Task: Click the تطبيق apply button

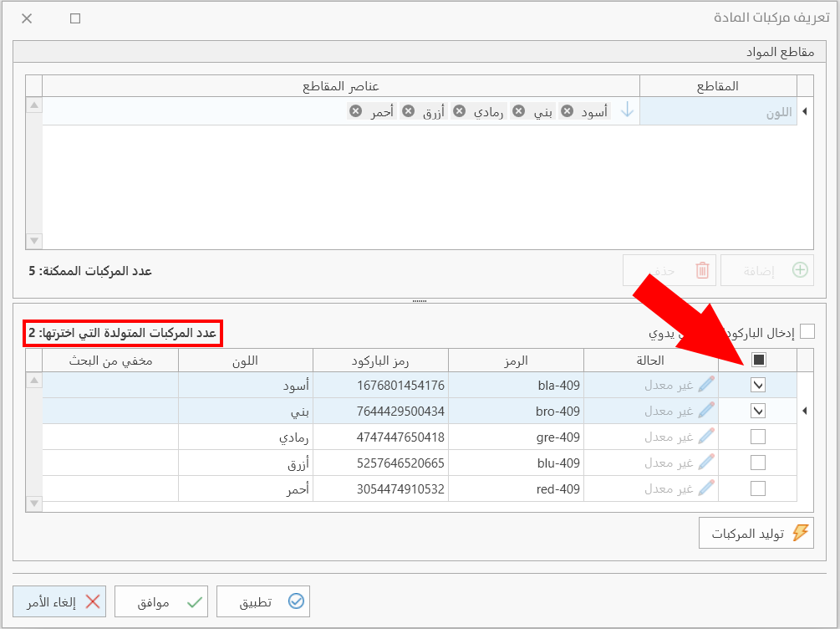Action: click(x=263, y=601)
